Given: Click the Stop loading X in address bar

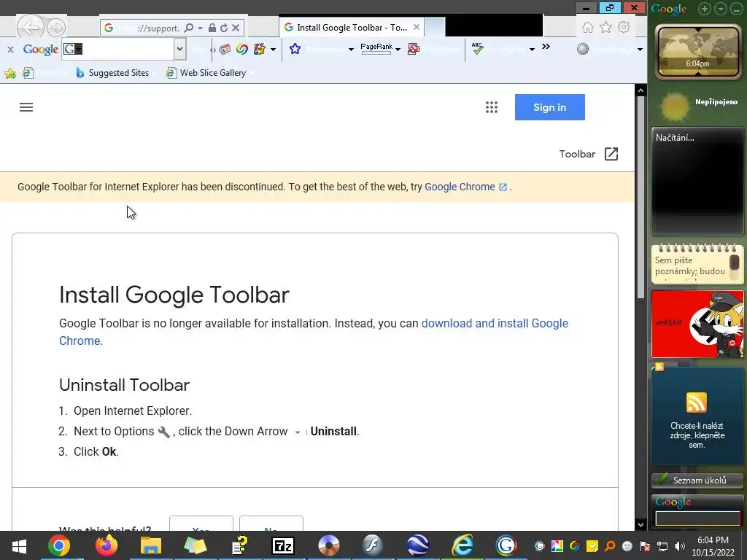Looking at the screenshot, I should click(x=236, y=28).
